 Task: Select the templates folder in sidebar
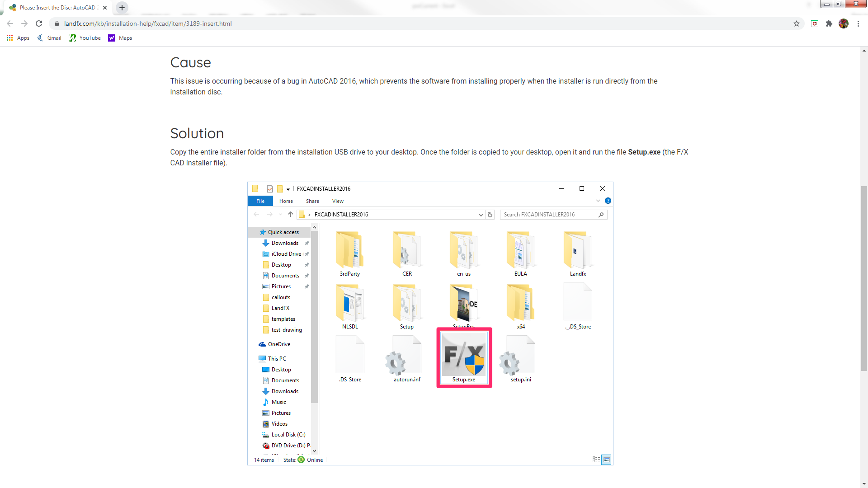click(x=278, y=319)
